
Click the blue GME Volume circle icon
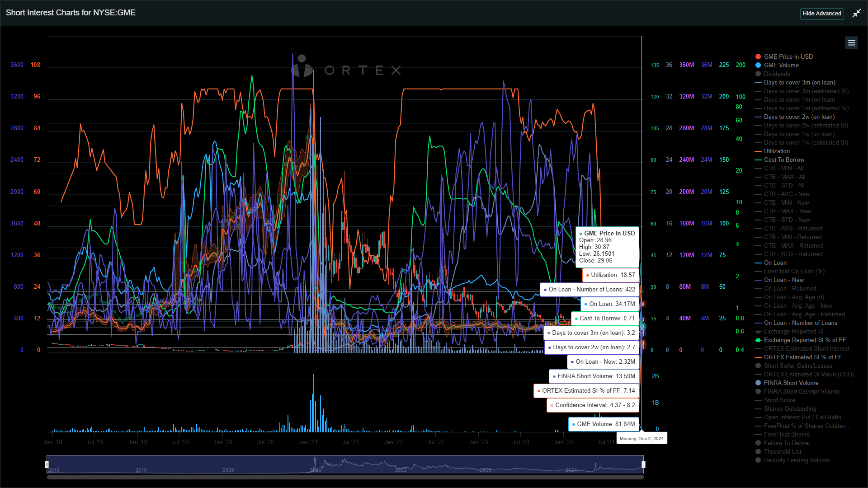pyautogui.click(x=758, y=65)
